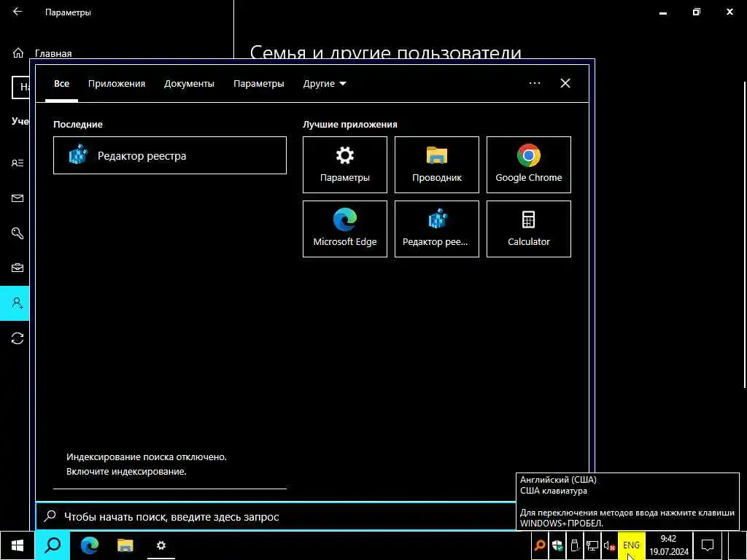Go back with Settings back arrow
This screenshot has width=747, height=560.
pos(18,12)
